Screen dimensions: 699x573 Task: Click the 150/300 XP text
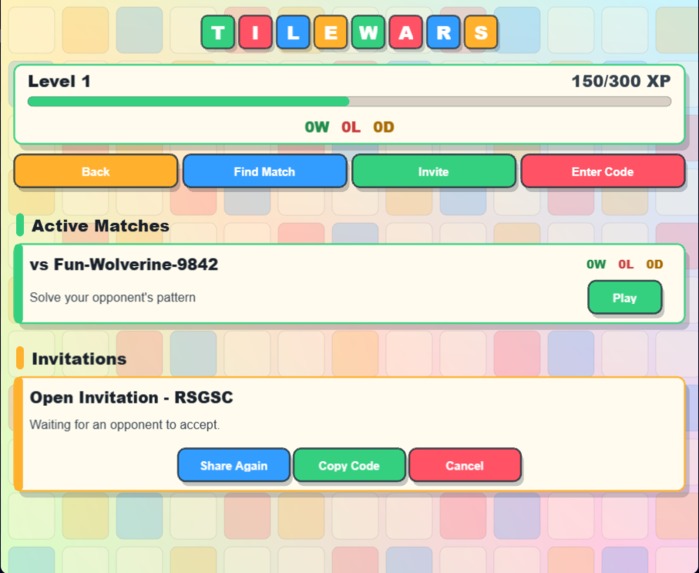pos(621,81)
